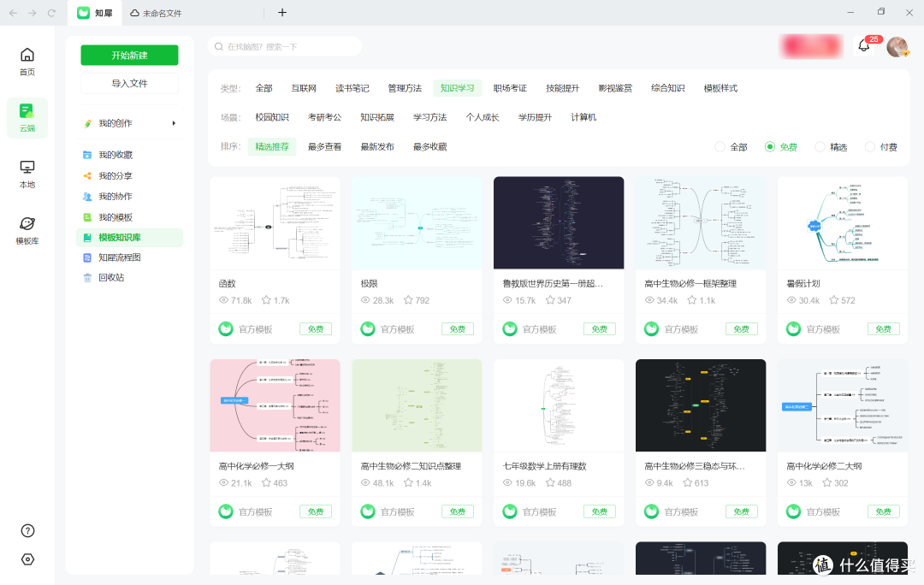The image size is (924, 585).
Task: Click the 我的模板 template icon
Action: (87, 217)
